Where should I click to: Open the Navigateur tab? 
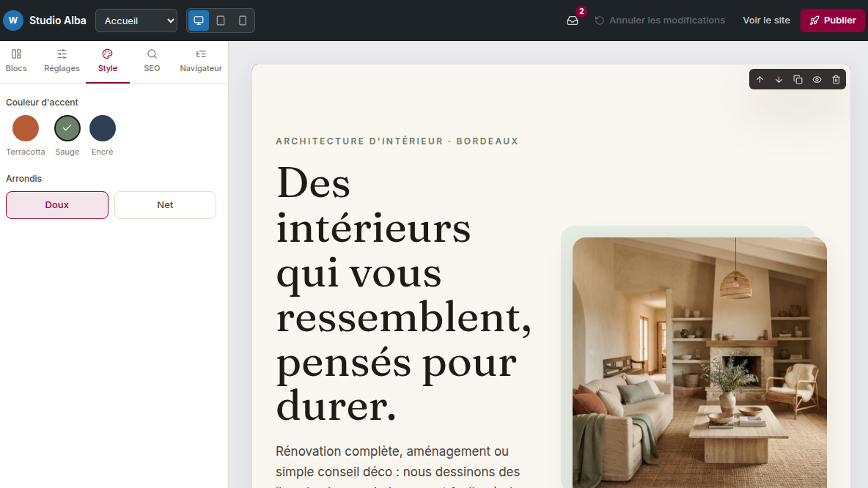pyautogui.click(x=201, y=61)
